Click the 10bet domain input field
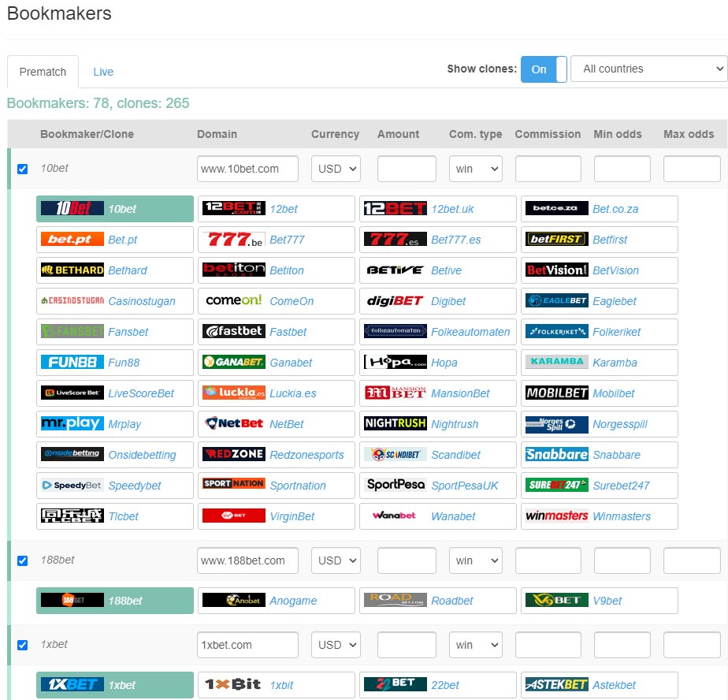Viewport: 728px width, 700px height. pos(247,169)
